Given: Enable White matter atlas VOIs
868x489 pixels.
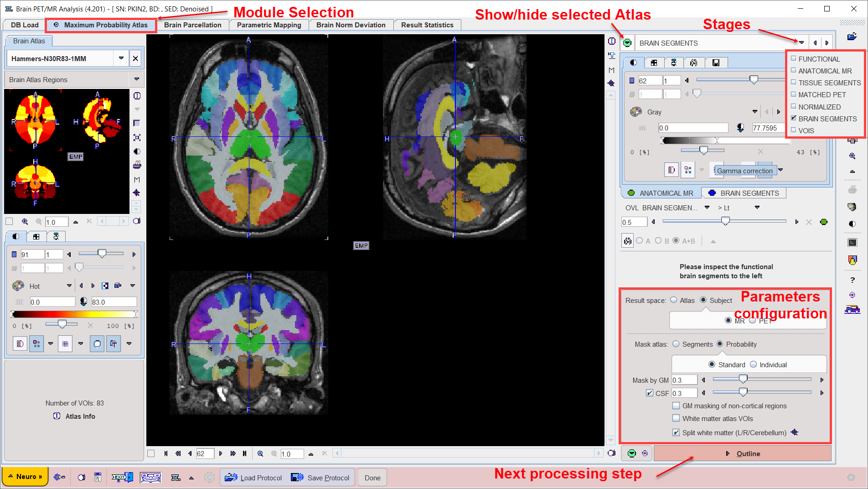Looking at the screenshot, I should point(676,418).
